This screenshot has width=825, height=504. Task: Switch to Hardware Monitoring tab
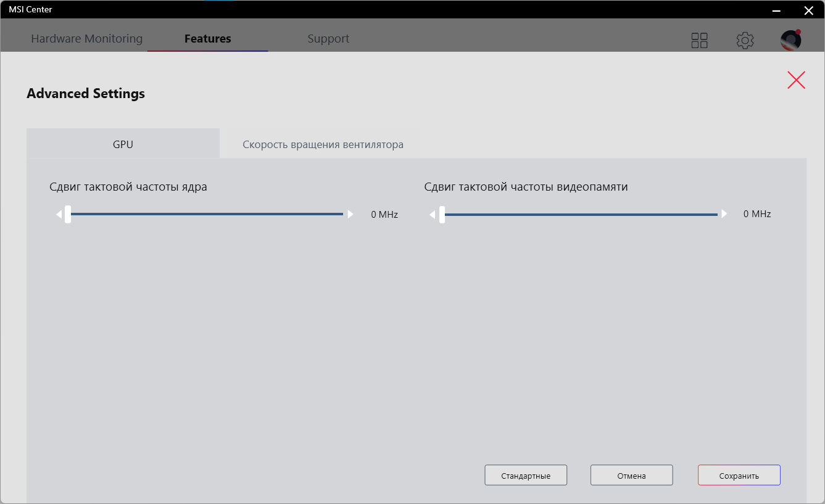86,39
